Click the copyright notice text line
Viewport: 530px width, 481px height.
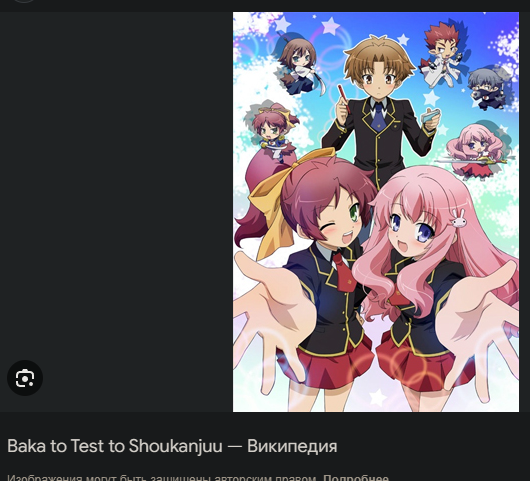click(198, 478)
